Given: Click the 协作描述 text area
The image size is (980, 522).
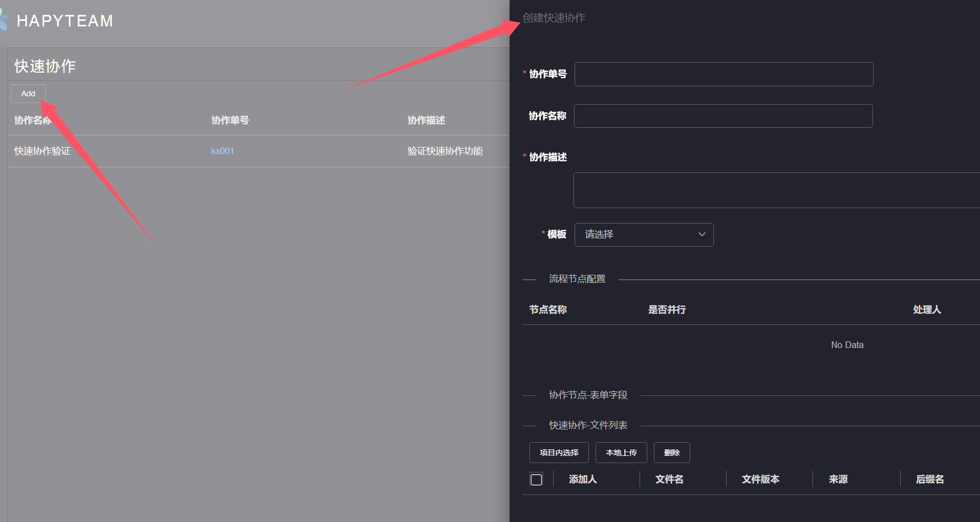Looking at the screenshot, I should point(777,190).
